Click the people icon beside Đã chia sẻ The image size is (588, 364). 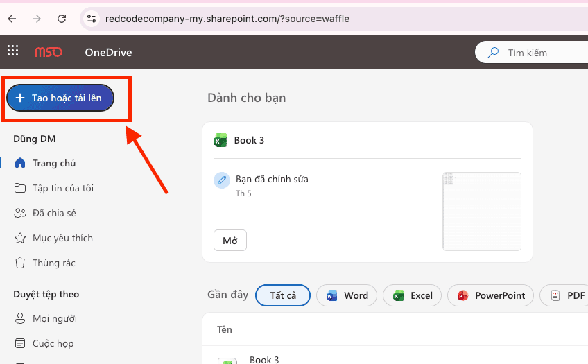click(20, 213)
